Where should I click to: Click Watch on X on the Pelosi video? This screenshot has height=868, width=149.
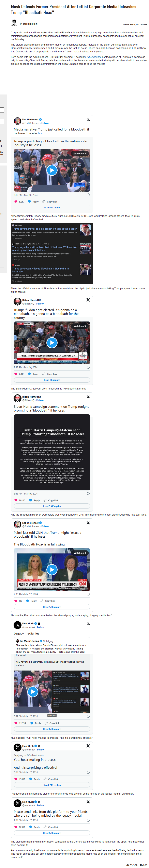point(80,553)
